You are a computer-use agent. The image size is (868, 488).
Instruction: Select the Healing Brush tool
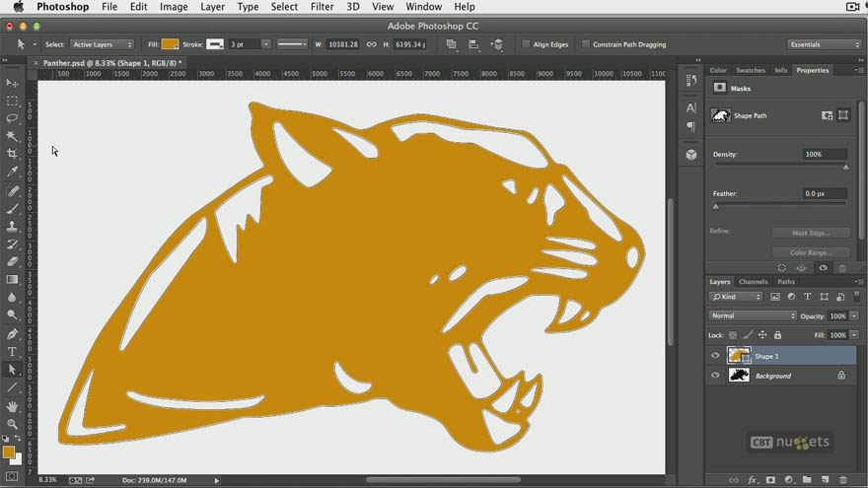click(12, 191)
